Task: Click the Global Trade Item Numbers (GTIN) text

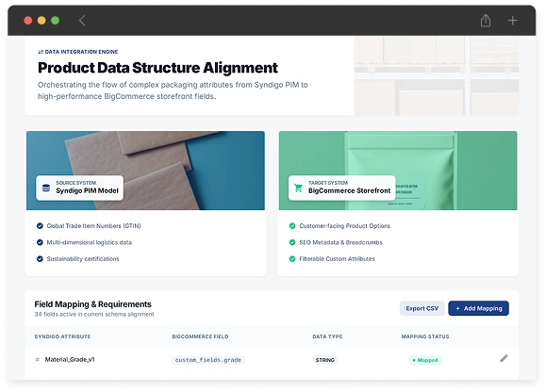Action: tap(93, 226)
